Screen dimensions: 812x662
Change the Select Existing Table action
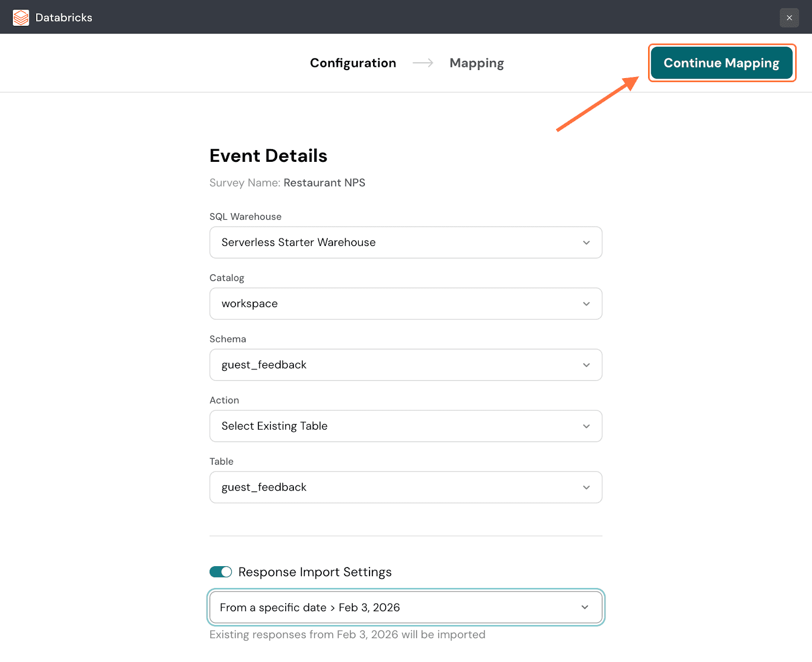[396, 426]
